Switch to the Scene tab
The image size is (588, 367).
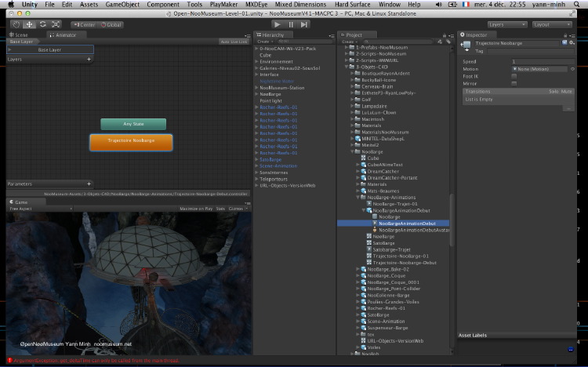tap(19, 35)
